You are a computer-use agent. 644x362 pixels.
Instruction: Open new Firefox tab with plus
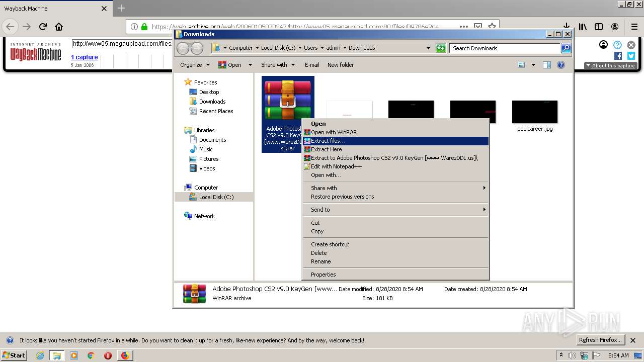click(x=121, y=8)
